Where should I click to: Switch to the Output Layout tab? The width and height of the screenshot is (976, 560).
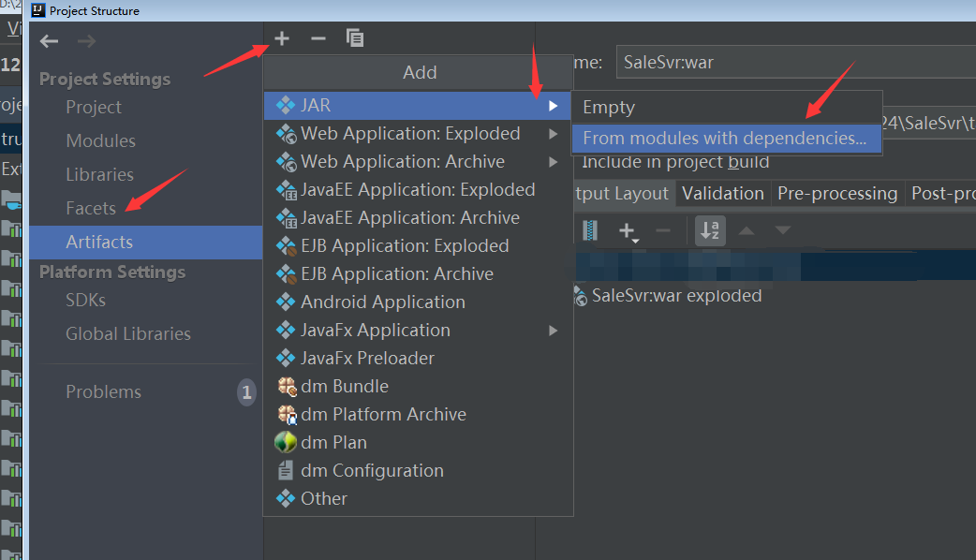tap(623, 194)
